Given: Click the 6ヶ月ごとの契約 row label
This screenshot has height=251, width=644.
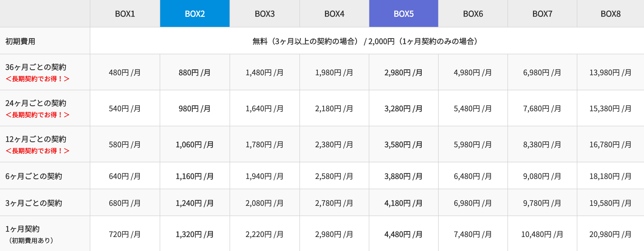Looking at the screenshot, I should click(x=34, y=176).
